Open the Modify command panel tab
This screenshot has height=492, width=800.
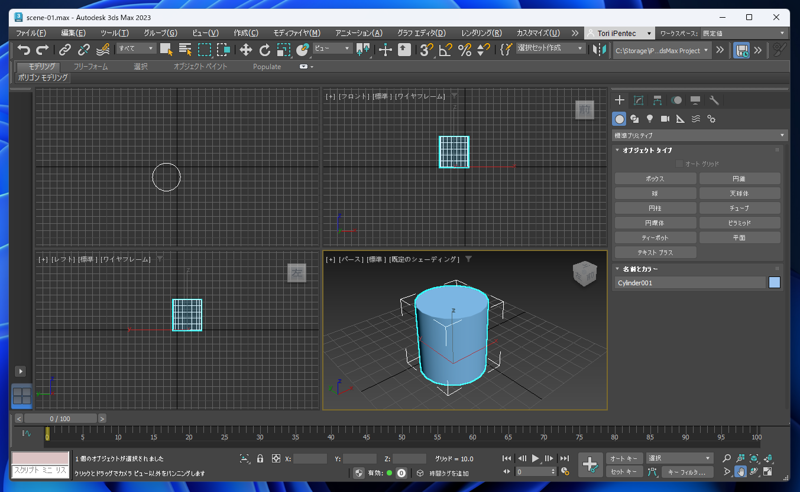638,100
